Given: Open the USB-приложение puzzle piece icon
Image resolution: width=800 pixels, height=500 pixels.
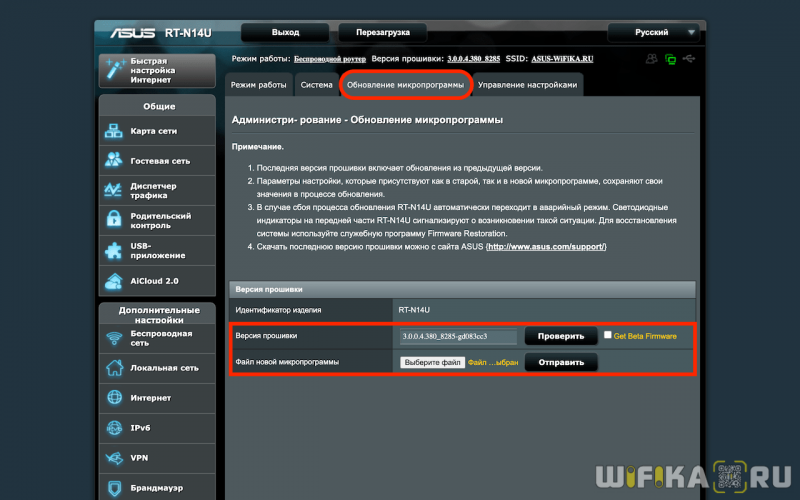Looking at the screenshot, I should (x=114, y=251).
